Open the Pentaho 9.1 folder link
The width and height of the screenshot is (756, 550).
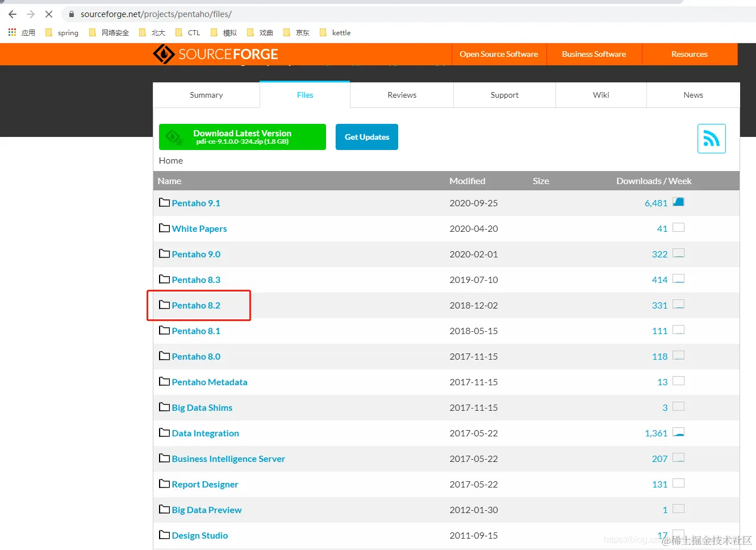(196, 203)
